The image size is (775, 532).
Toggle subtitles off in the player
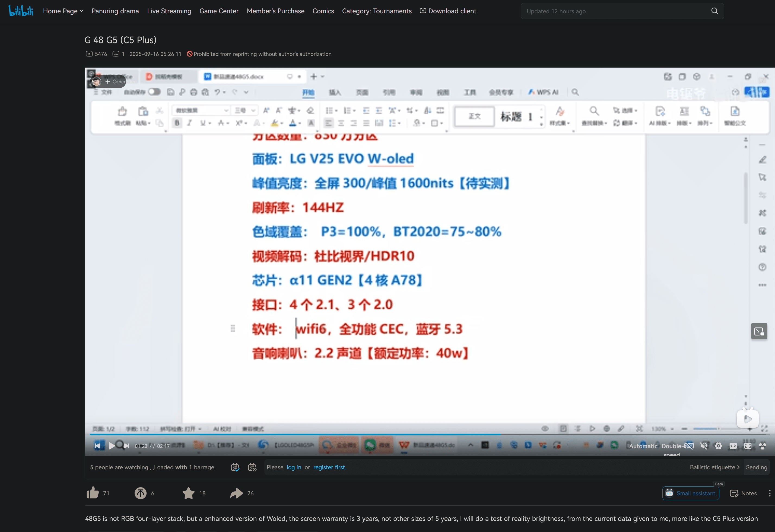[689, 446]
